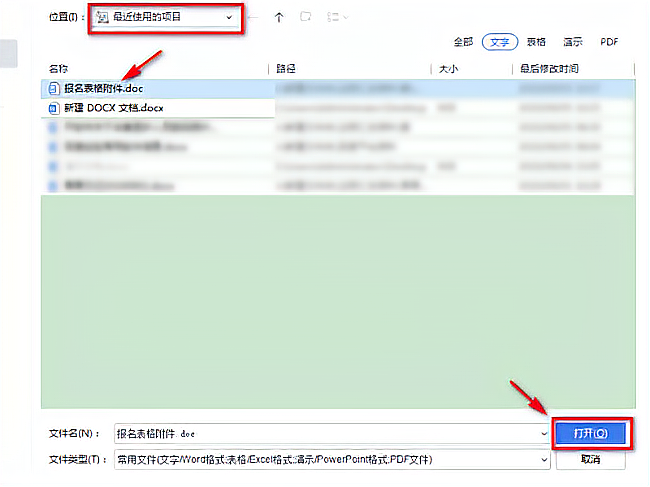Open the view mode options icon
This screenshot has height=487, width=650.
(x=337, y=17)
